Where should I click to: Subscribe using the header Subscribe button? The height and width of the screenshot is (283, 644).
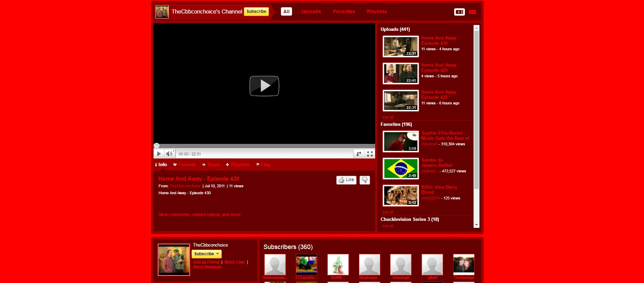256,11
